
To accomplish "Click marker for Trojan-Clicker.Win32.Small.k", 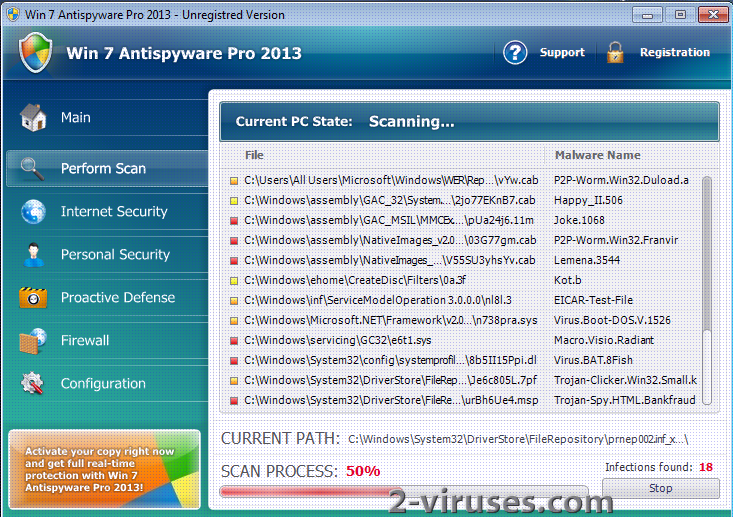I will [234, 381].
